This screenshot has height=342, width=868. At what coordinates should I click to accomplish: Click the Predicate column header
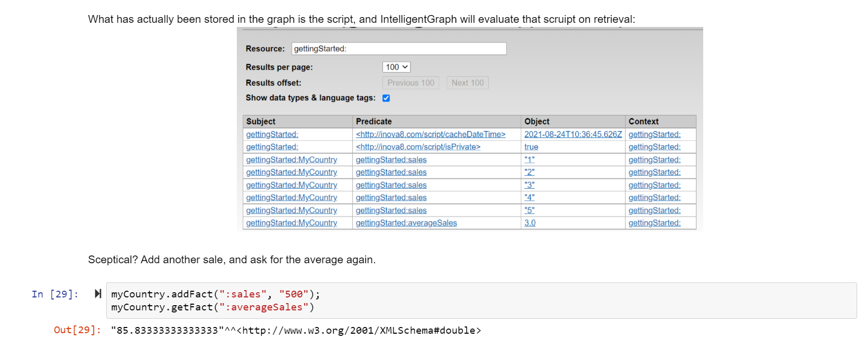coord(374,121)
